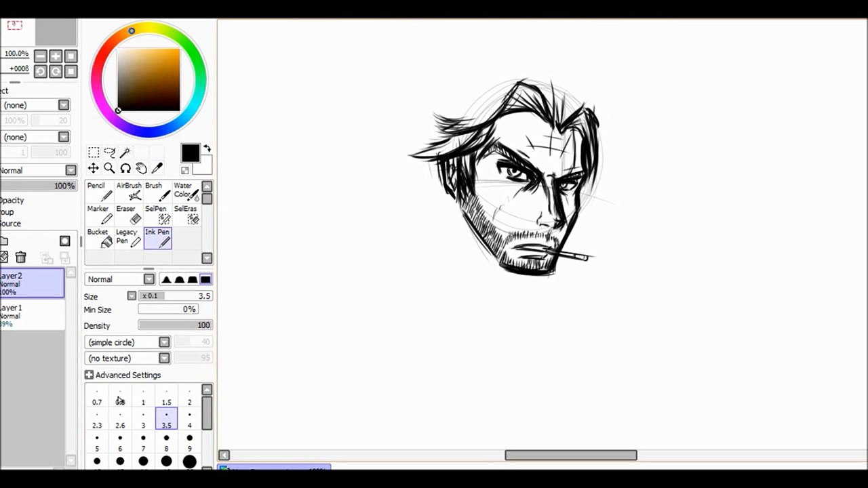Select the rectangular selection tool

94,152
